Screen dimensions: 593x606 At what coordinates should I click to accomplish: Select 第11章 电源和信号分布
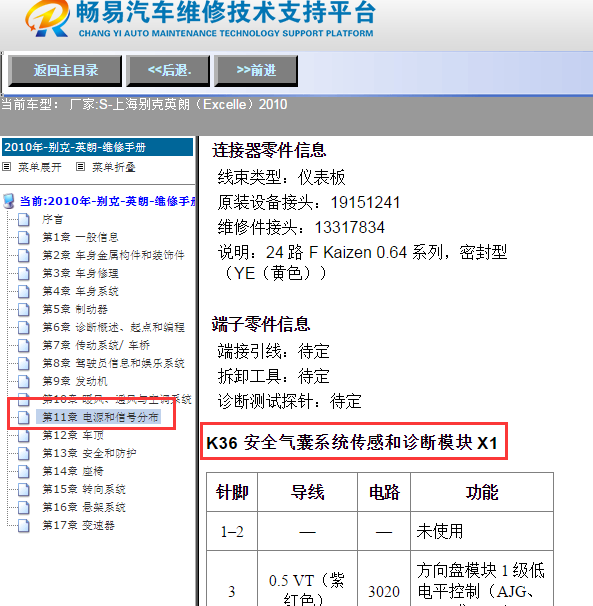pos(101,417)
